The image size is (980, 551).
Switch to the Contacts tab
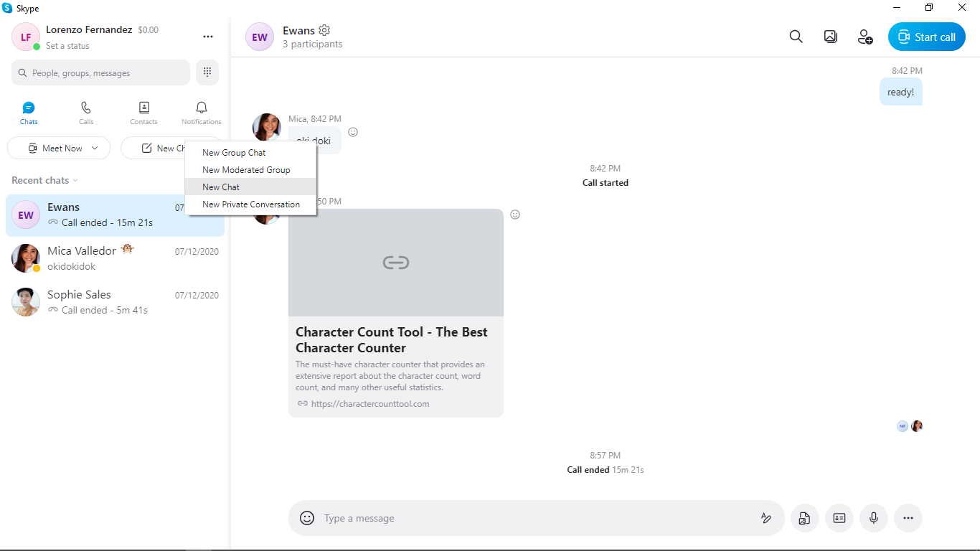[143, 113]
